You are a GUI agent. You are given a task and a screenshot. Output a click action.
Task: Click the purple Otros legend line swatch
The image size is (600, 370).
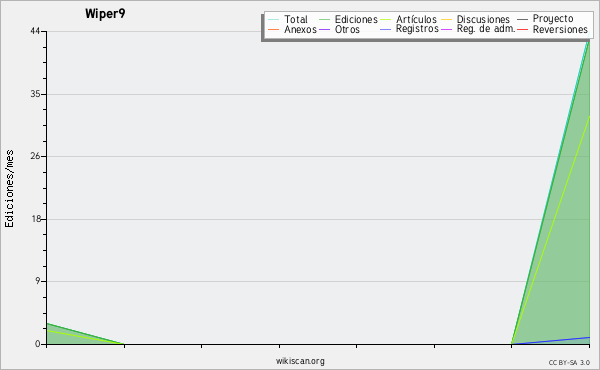click(324, 29)
